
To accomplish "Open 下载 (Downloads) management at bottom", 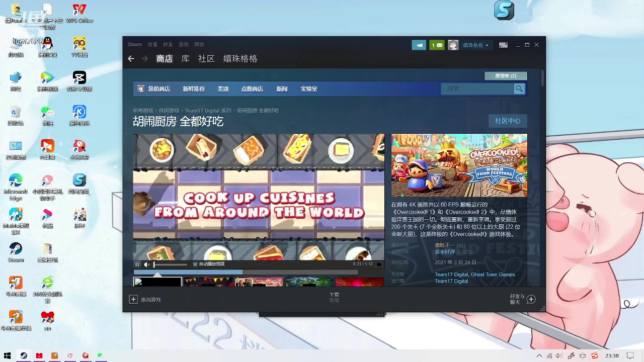I will click(334, 297).
